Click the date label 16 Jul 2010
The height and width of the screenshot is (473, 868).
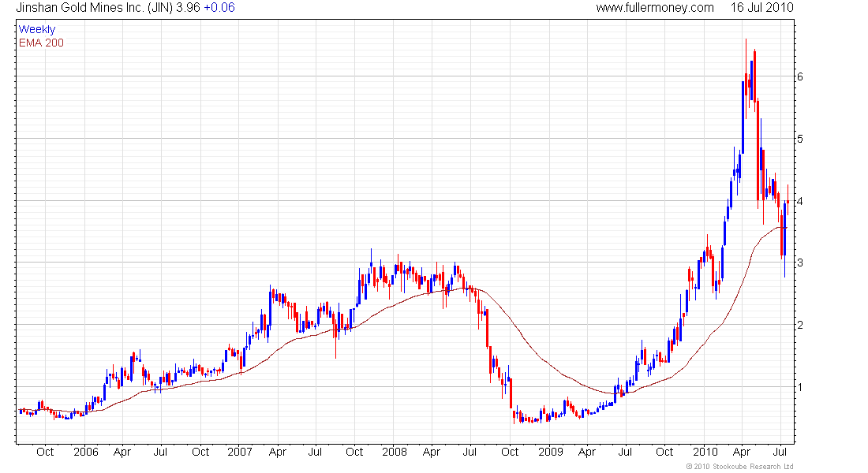click(761, 8)
